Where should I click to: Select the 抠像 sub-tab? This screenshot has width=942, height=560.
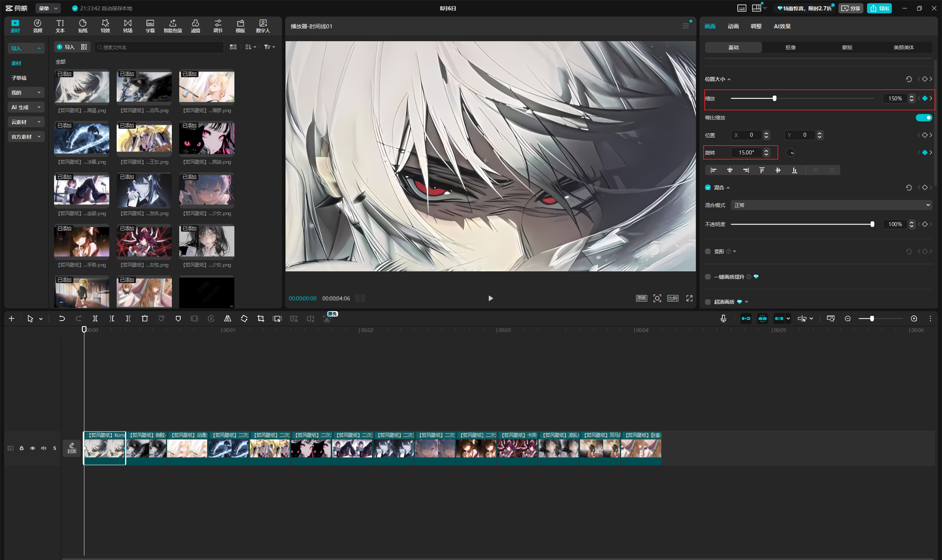[791, 47]
